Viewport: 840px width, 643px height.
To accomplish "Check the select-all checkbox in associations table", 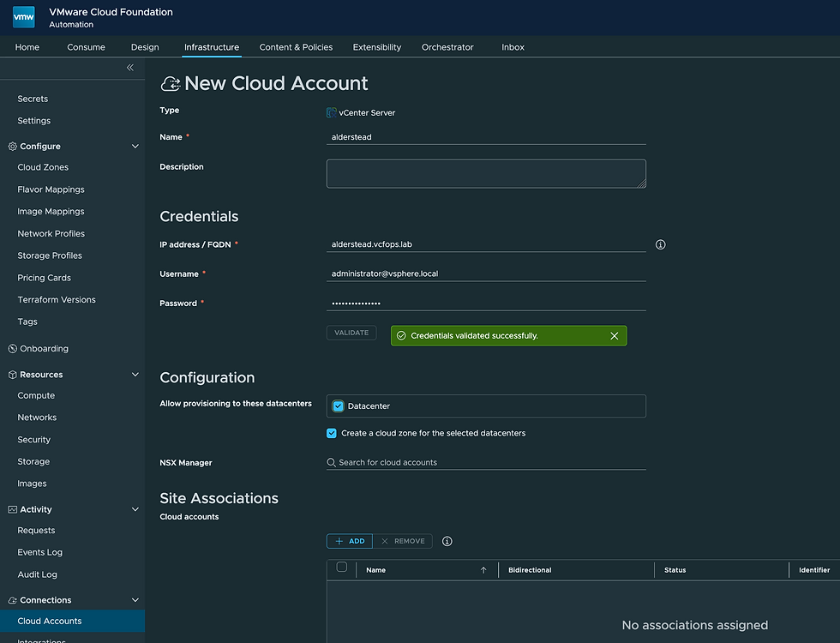I will (342, 567).
